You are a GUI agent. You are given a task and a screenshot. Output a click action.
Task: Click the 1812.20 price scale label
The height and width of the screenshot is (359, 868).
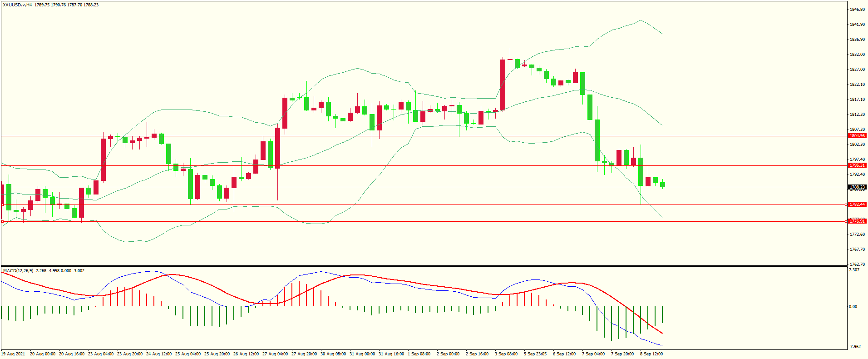tap(857, 115)
